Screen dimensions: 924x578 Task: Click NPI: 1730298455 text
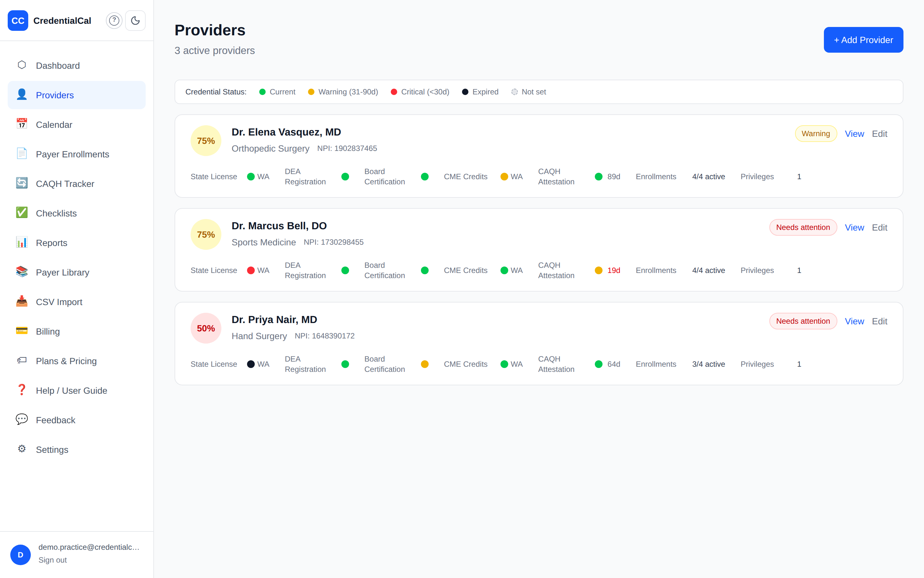[333, 242]
